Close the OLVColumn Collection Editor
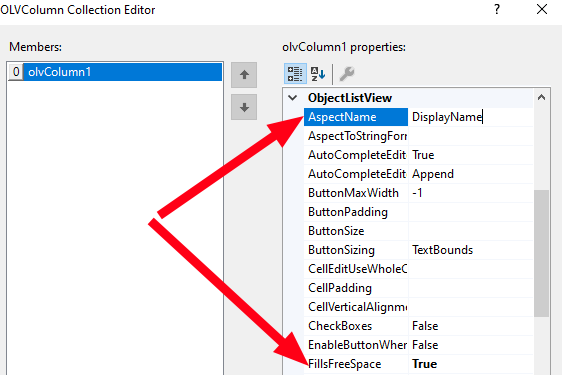The width and height of the screenshot is (562, 375). tap(542, 9)
